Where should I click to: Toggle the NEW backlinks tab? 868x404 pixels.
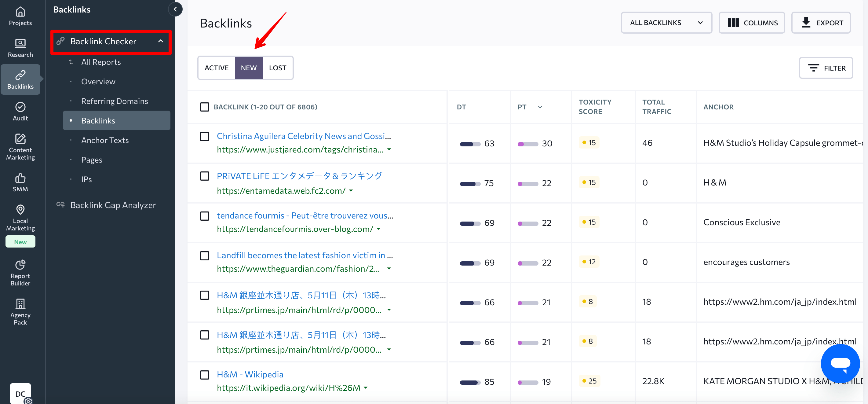click(249, 68)
